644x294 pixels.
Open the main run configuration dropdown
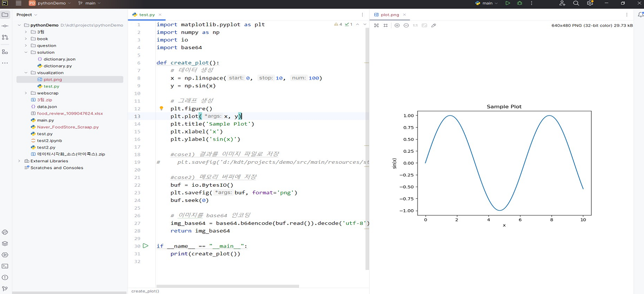487,3
